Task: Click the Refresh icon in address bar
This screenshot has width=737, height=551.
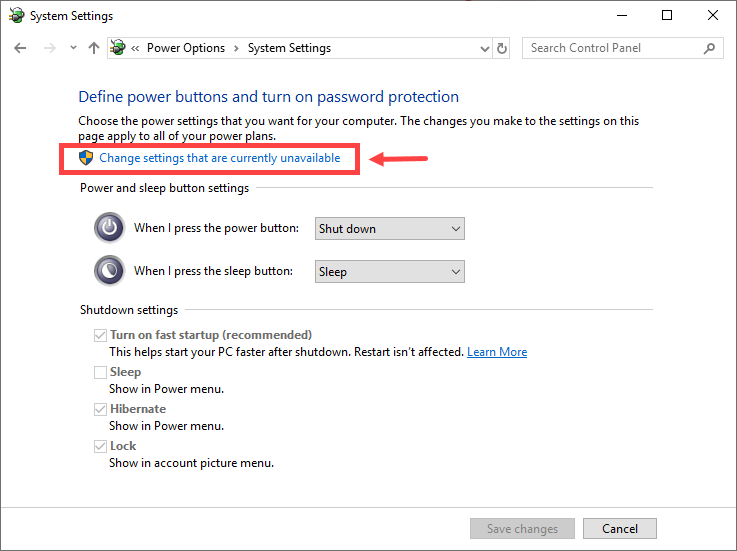Action: coord(502,48)
